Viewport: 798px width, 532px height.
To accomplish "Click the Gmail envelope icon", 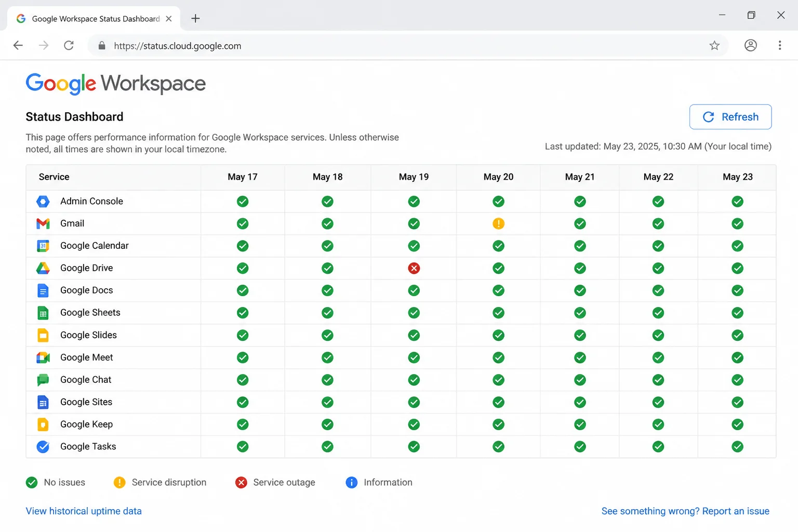I will (43, 224).
